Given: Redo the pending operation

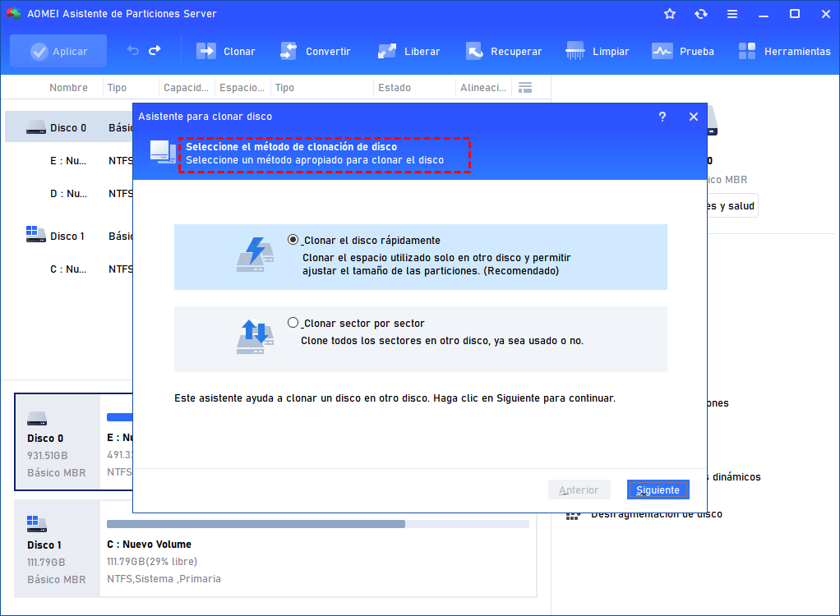Looking at the screenshot, I should point(155,51).
